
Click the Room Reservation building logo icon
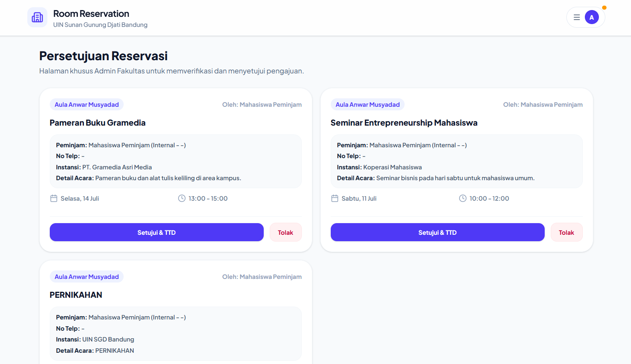37,17
